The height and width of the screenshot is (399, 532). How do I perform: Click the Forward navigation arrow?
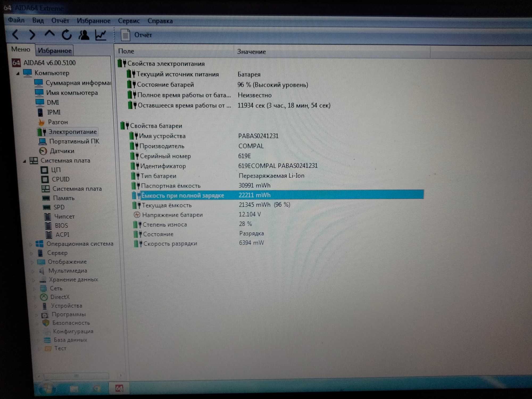(x=32, y=35)
